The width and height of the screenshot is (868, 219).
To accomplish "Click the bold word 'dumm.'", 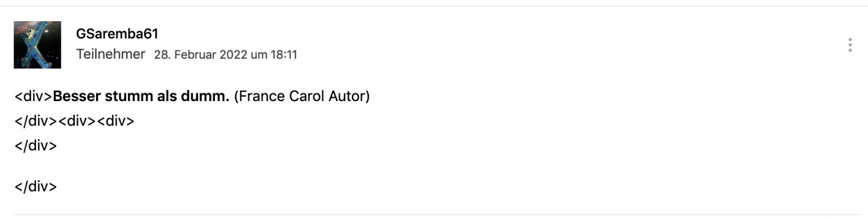I will click(208, 96).
